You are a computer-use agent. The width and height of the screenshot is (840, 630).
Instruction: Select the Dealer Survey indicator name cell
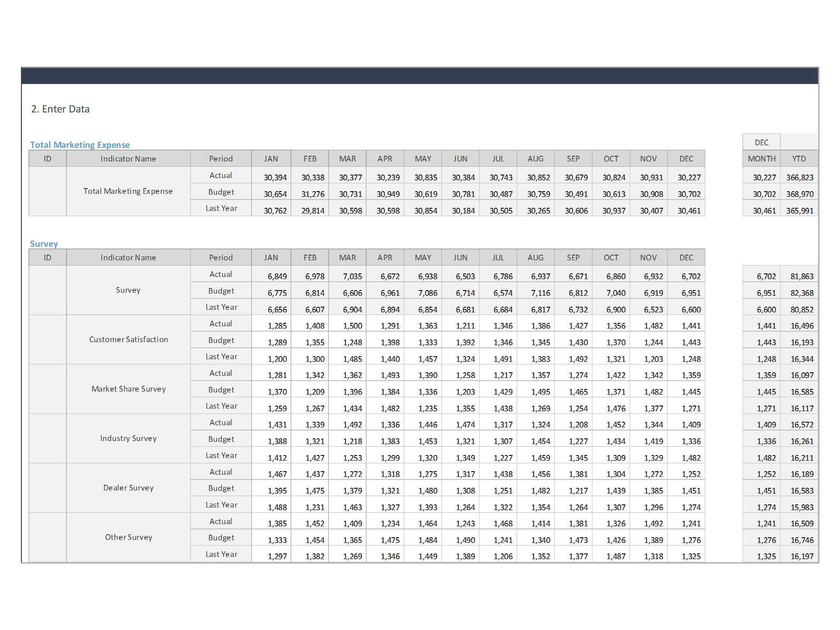pyautogui.click(x=128, y=488)
